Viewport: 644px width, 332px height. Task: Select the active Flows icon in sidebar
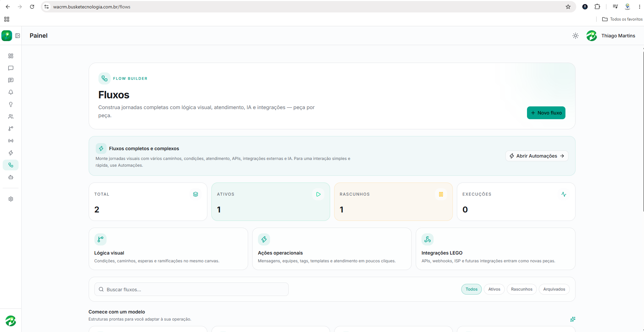(11, 165)
